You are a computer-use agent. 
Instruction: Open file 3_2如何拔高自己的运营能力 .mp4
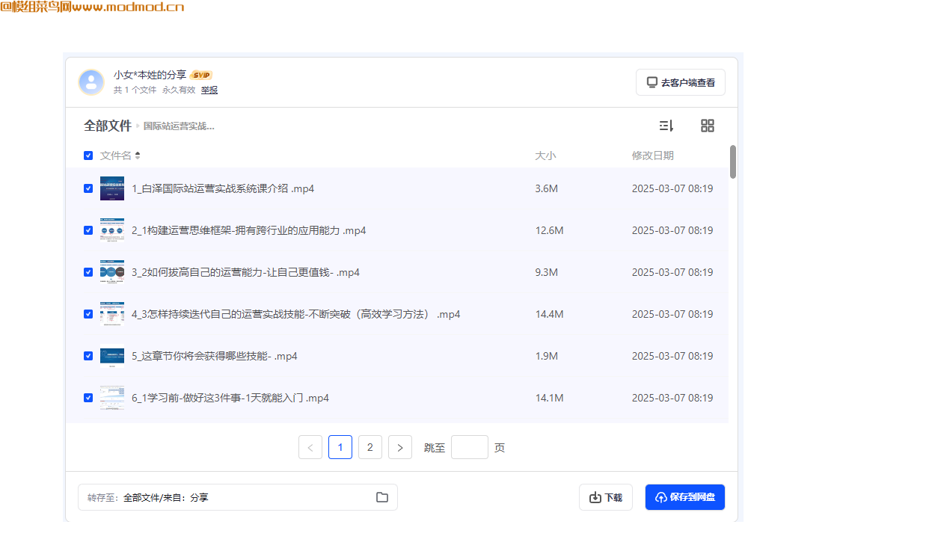pos(245,272)
